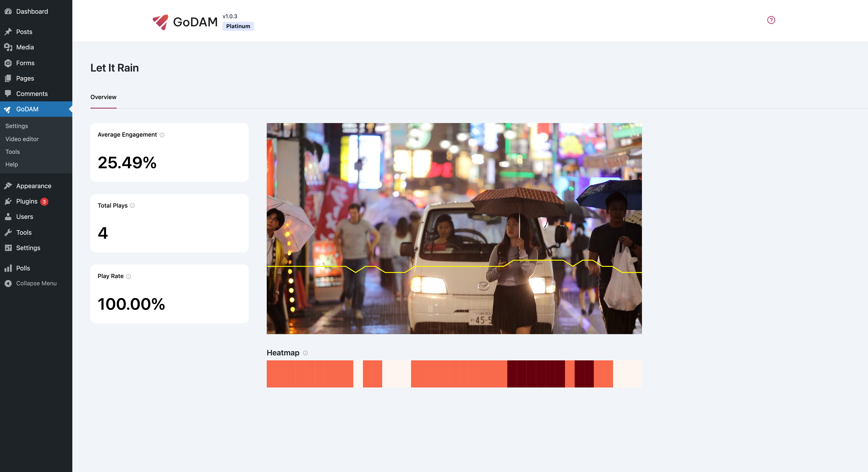Open the help question mark icon
Screen dimensions: 868x472
[x=771, y=20]
